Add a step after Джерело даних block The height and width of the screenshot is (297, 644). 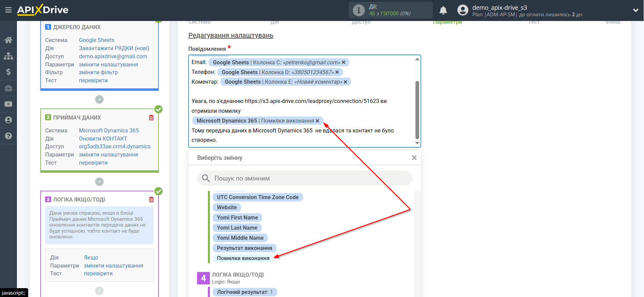99,99
